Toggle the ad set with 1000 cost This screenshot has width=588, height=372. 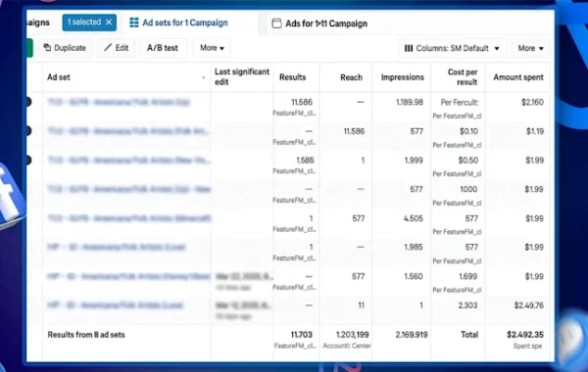pos(28,189)
